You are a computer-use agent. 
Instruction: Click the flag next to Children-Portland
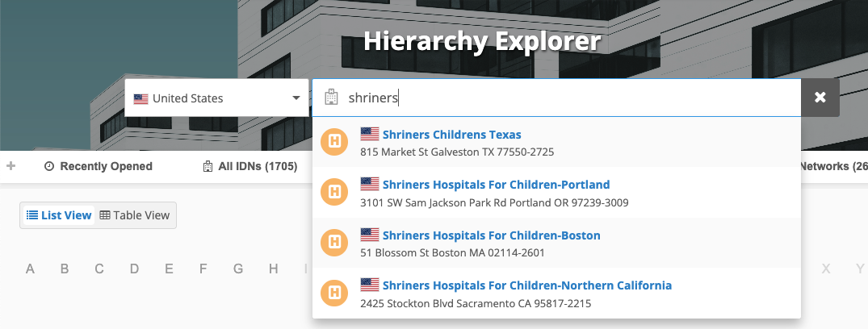370,184
